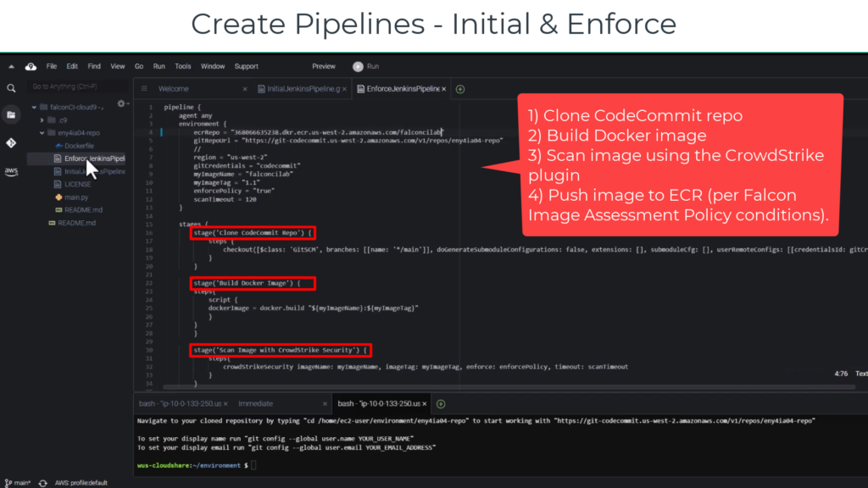Open the Window menu
Image resolution: width=868 pixels, height=488 pixels.
tap(213, 66)
